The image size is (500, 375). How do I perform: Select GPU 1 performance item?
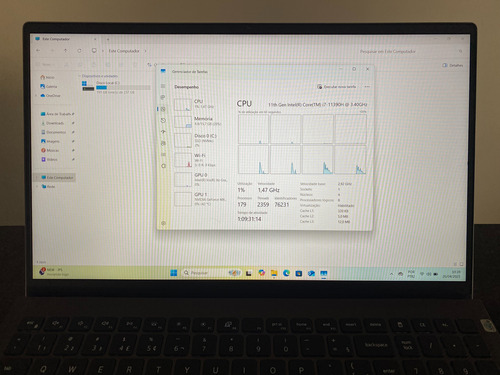pyautogui.click(x=200, y=199)
